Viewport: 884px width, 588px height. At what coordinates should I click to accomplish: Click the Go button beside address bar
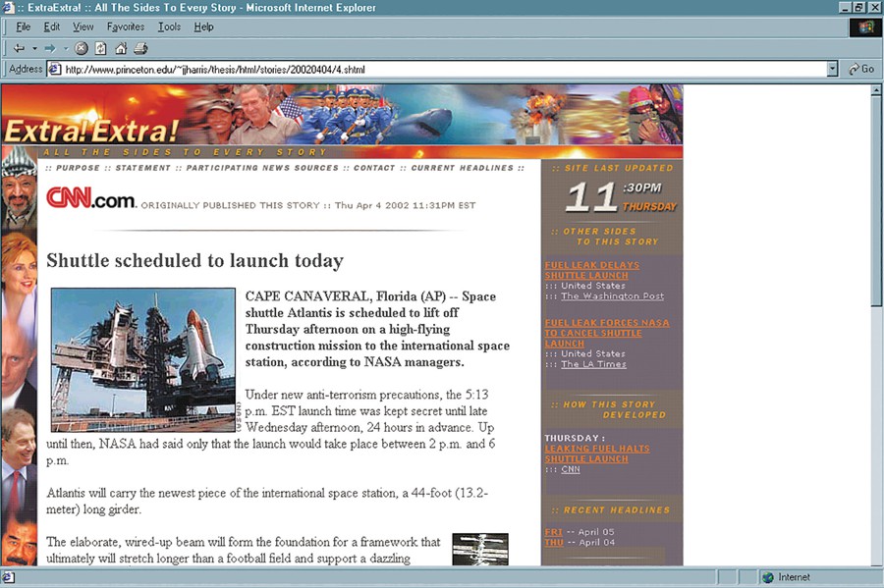click(861, 69)
